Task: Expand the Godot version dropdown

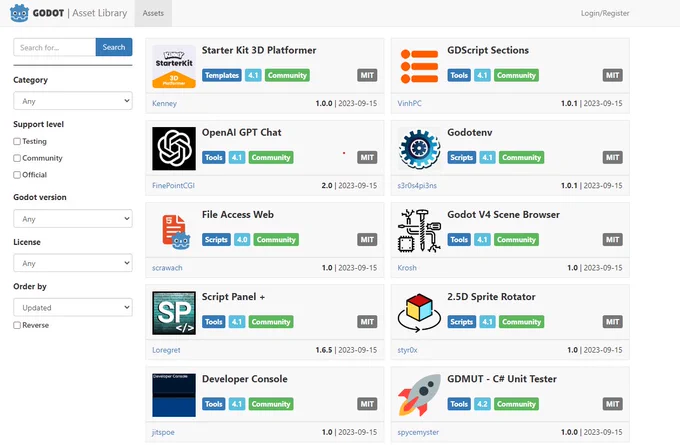Action: pyautogui.click(x=73, y=219)
